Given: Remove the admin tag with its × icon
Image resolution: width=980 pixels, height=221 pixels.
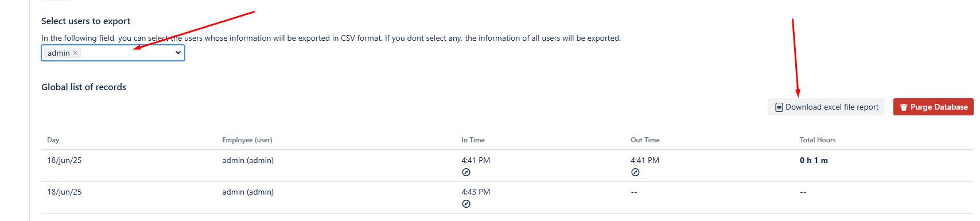Looking at the screenshot, I should (x=75, y=53).
